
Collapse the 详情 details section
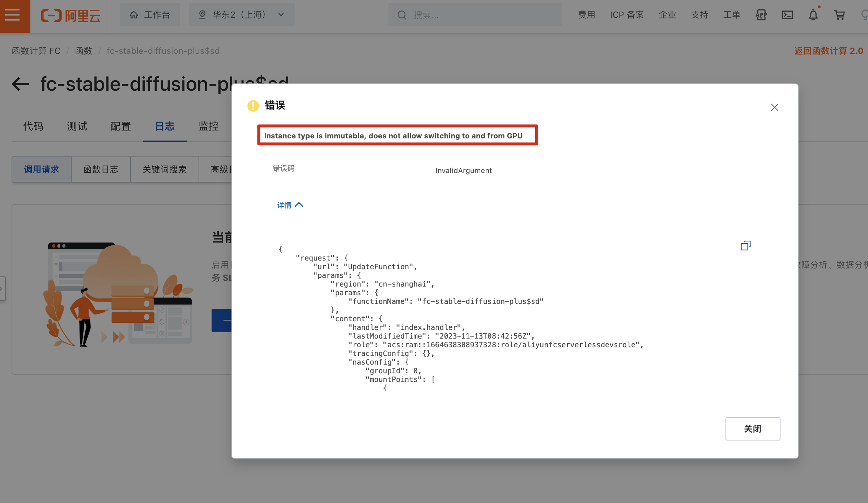tap(290, 205)
